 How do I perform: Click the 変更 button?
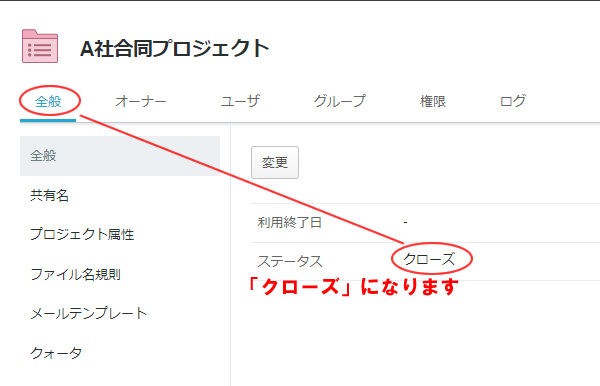[275, 163]
